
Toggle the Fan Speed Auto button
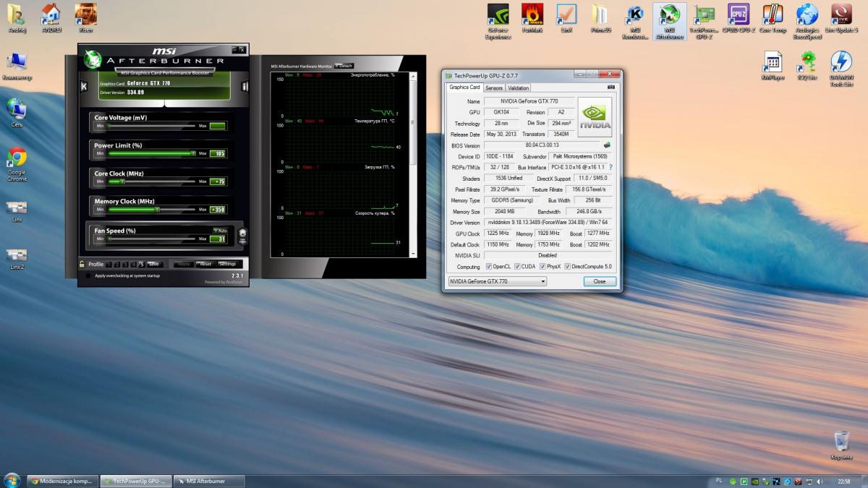pos(219,230)
